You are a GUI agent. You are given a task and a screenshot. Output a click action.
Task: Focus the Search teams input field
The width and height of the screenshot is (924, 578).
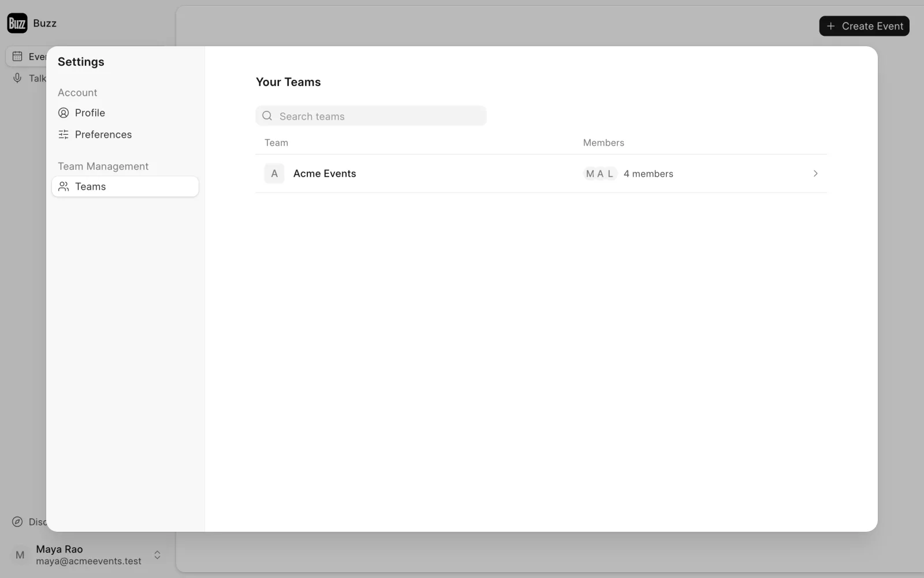tap(371, 116)
